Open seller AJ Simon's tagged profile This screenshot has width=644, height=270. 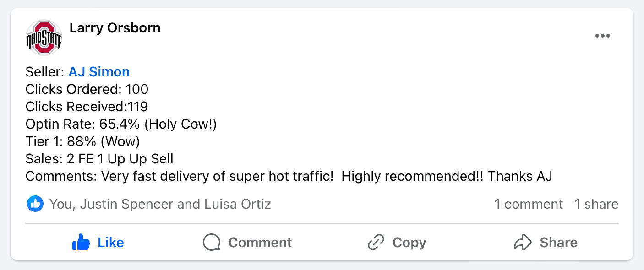[99, 72]
